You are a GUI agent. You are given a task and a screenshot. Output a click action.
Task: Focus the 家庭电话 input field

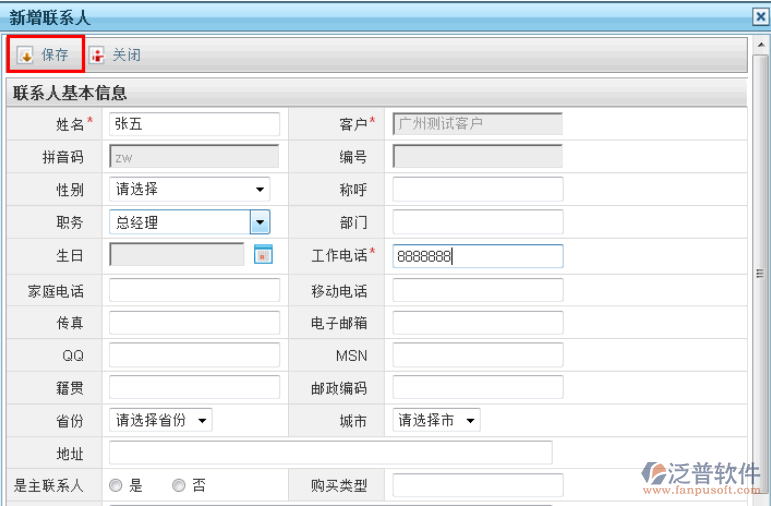click(194, 290)
